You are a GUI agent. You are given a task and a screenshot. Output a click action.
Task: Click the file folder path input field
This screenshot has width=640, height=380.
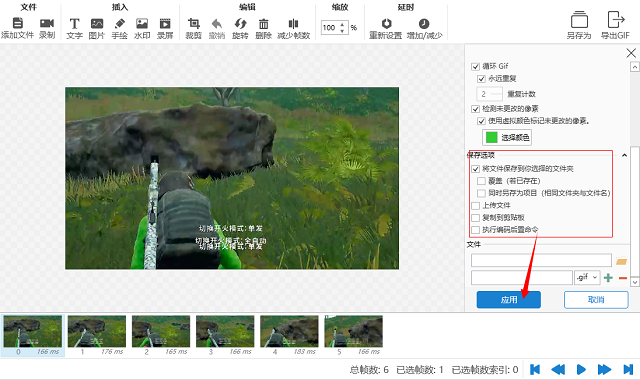tap(541, 260)
